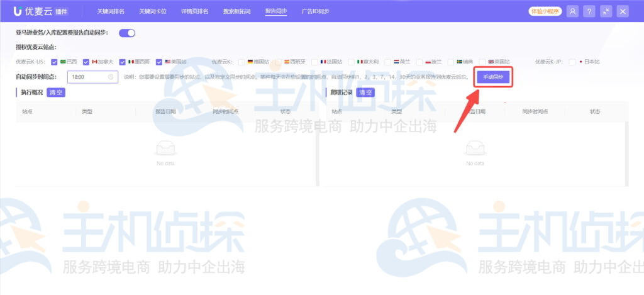Image resolution: width=644 pixels, height=295 pixels.
Task: Click the 手动同步 button
Action: click(493, 77)
